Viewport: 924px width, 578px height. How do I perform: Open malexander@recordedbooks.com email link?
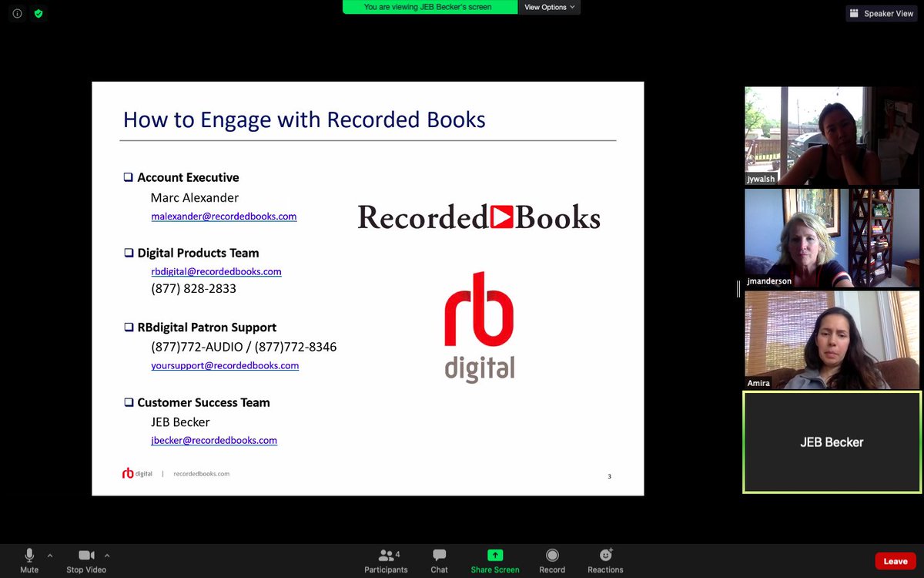(x=224, y=217)
